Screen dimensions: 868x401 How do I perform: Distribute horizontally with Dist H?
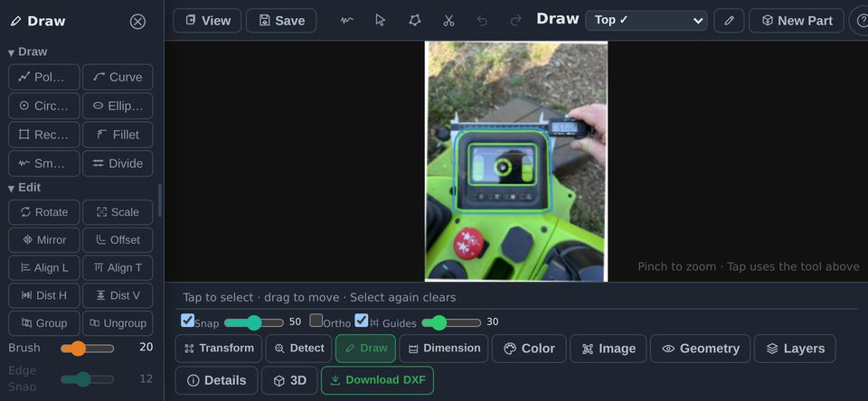click(x=44, y=295)
